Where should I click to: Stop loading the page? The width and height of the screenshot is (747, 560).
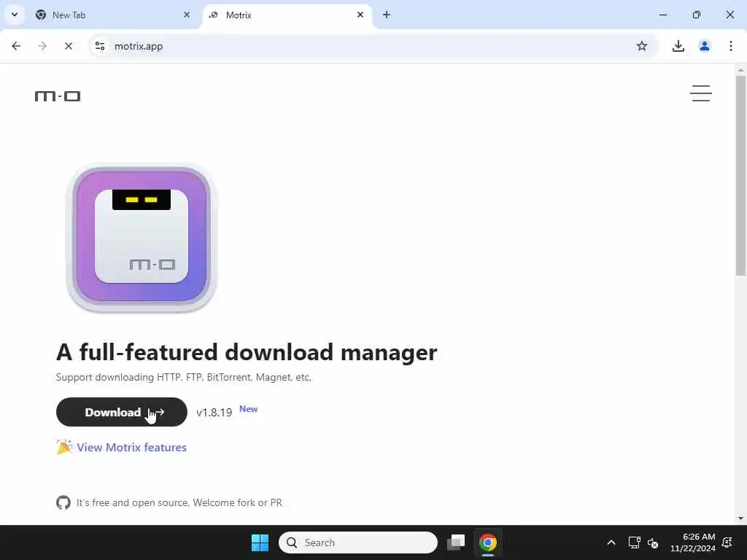pos(68,46)
